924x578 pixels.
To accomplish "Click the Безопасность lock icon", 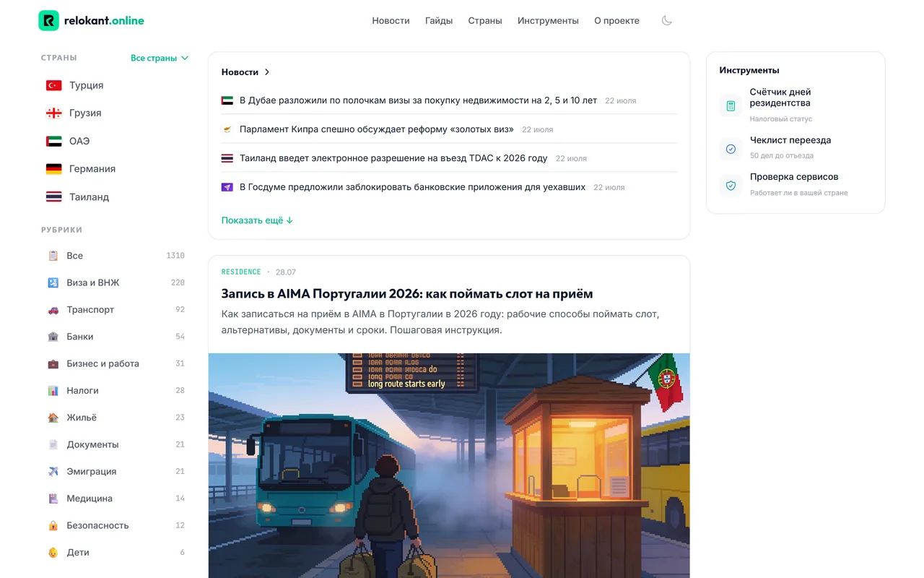I will pos(53,525).
